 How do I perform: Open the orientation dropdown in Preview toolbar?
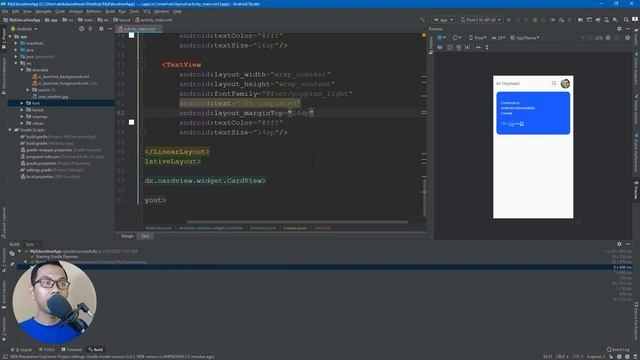pos(456,38)
